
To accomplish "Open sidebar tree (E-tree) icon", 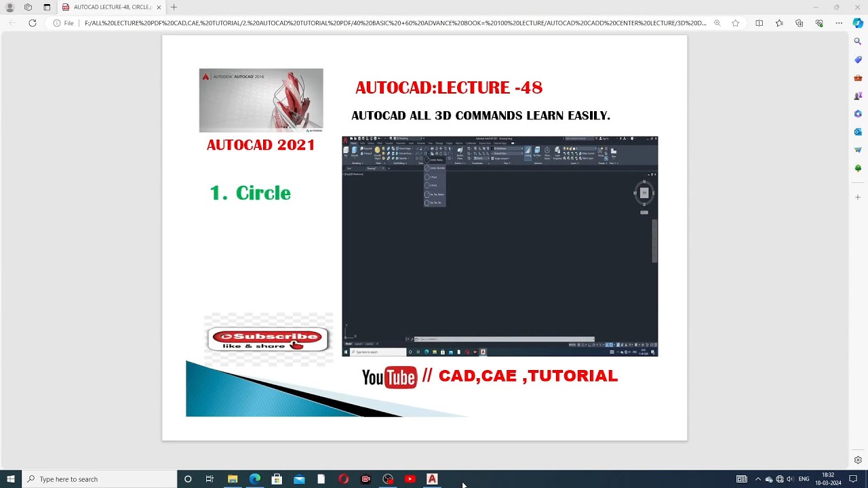I will (858, 168).
